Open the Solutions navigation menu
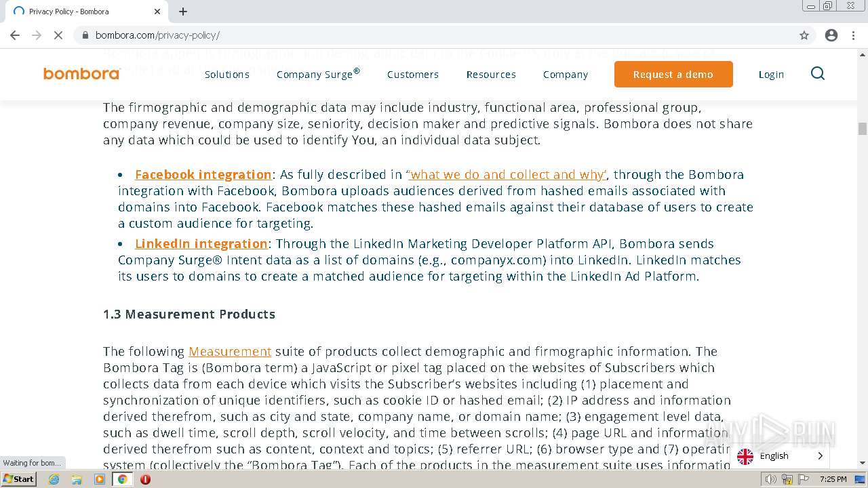868x488 pixels. tap(226, 75)
